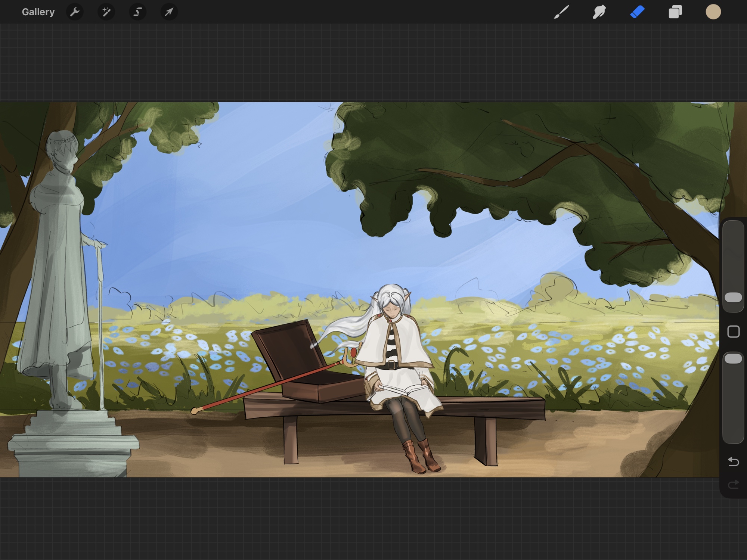Screen dimensions: 747x560
Task: Tap the white-haired elf's face
Action: [391, 311]
